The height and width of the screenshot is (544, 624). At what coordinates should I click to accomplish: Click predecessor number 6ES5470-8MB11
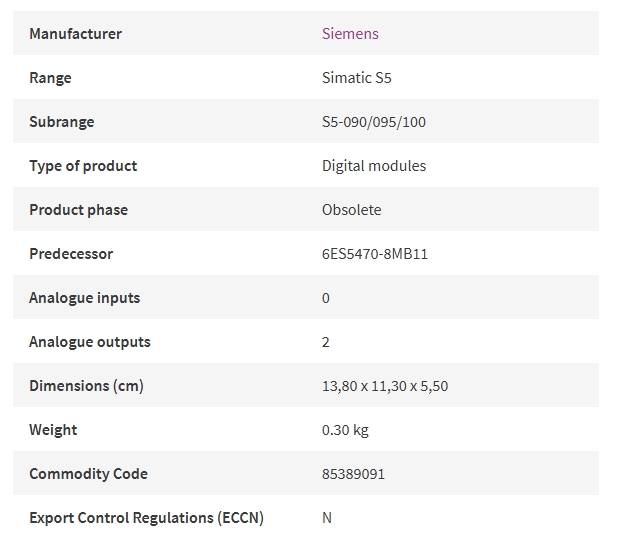[x=374, y=254]
